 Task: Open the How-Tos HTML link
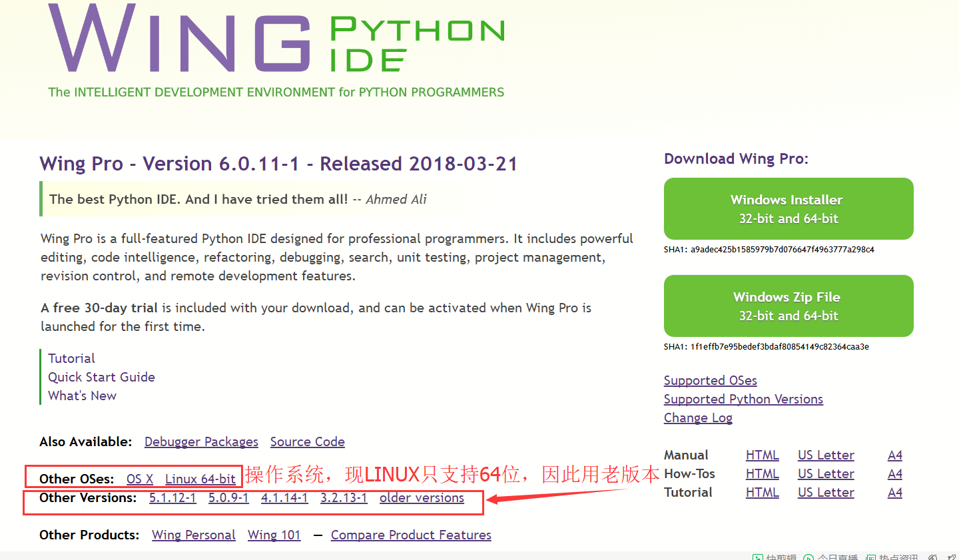[x=762, y=473]
